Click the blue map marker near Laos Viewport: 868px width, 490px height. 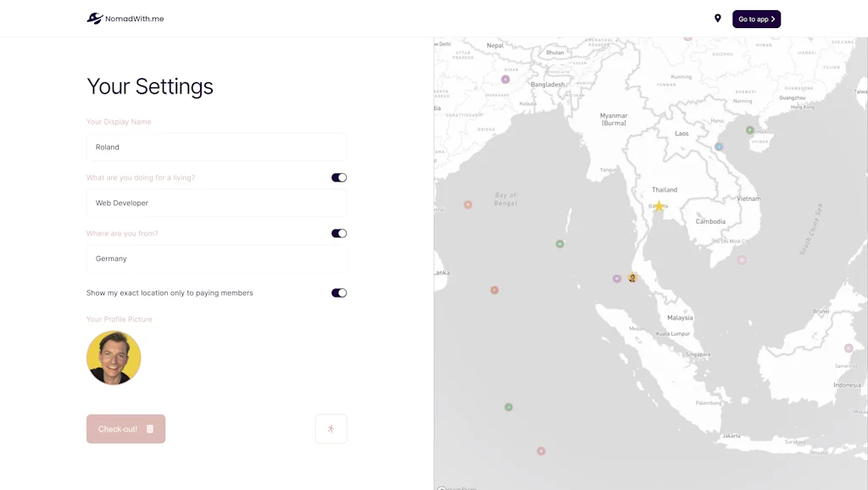pos(719,147)
